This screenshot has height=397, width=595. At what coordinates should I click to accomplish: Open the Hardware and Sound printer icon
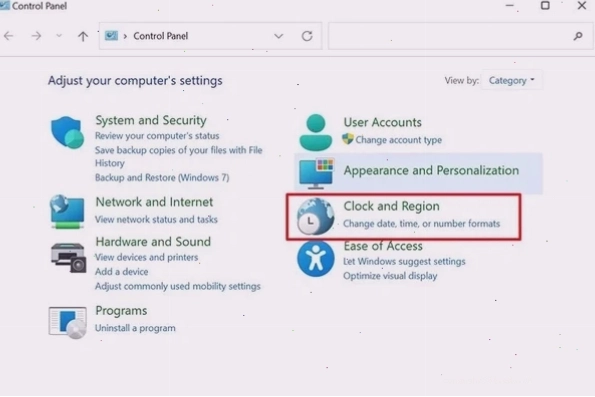[68, 258]
